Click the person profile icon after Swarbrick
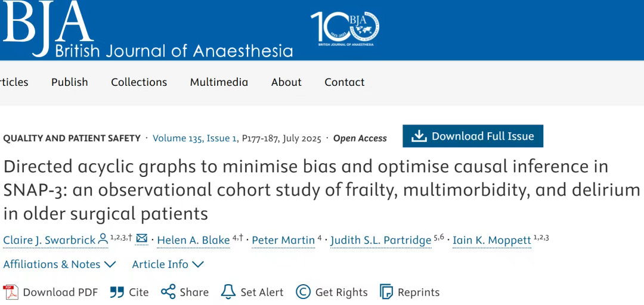644x305 pixels. pyautogui.click(x=103, y=239)
